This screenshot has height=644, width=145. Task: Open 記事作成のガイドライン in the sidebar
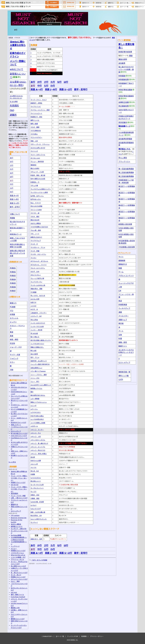click(x=18, y=55)
